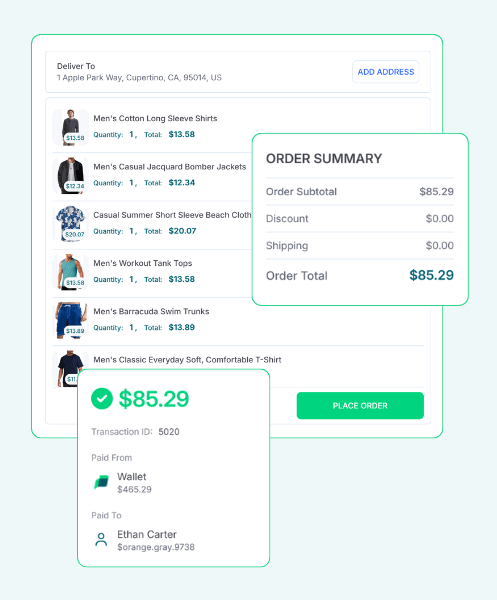Click the green checkmark success icon
Image resolution: width=497 pixels, height=600 pixels.
tap(102, 398)
